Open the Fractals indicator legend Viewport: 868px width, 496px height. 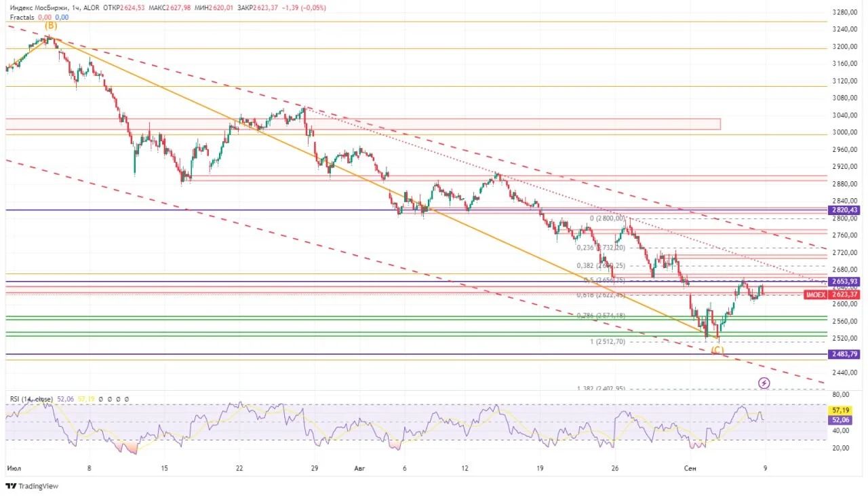[22, 17]
